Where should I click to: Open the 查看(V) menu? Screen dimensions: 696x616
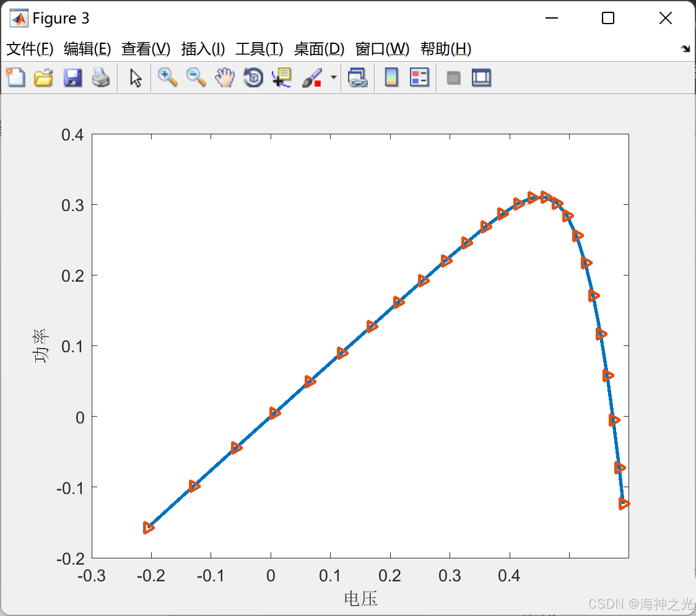tap(146, 49)
